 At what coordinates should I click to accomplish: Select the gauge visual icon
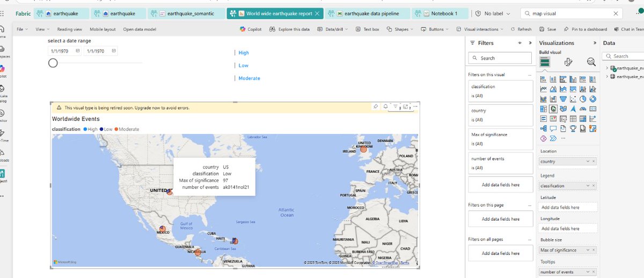[x=583, y=109]
